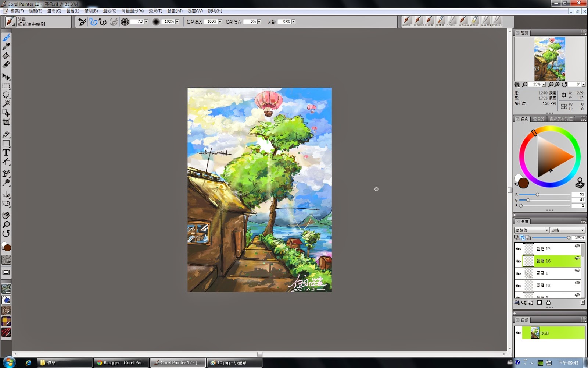This screenshot has width=588, height=368.
Task: Open the brush size 7.0 dropdown arrow
Action: [146, 22]
